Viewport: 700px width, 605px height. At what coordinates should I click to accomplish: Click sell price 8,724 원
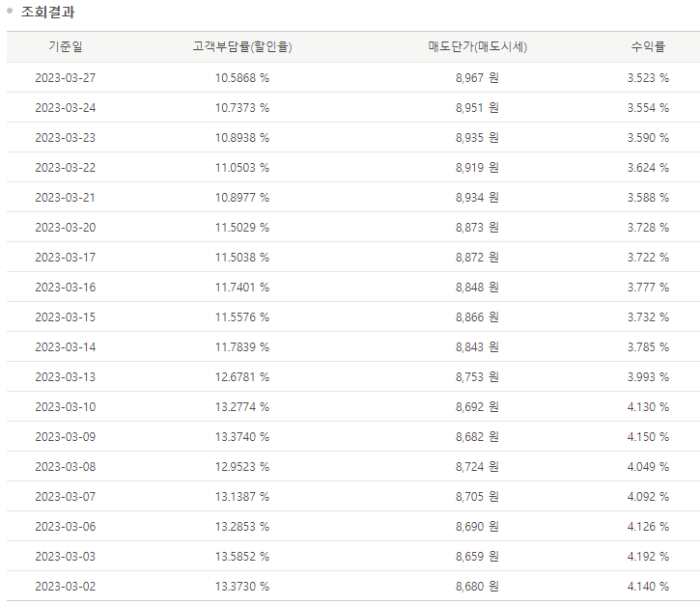point(477,466)
